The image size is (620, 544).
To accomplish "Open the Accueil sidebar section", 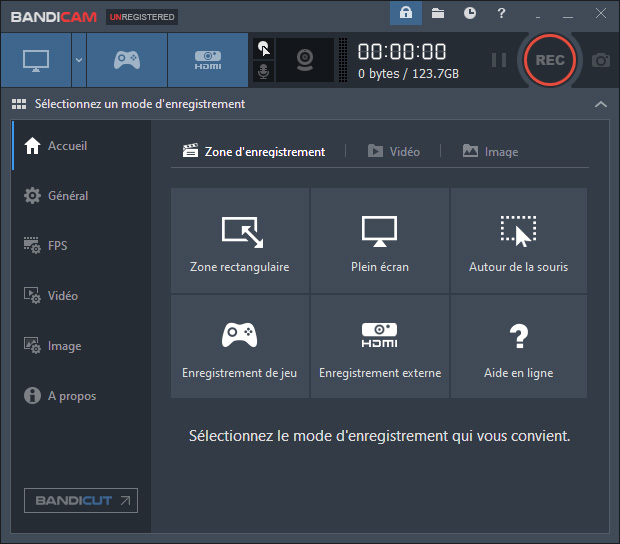I will (81, 145).
